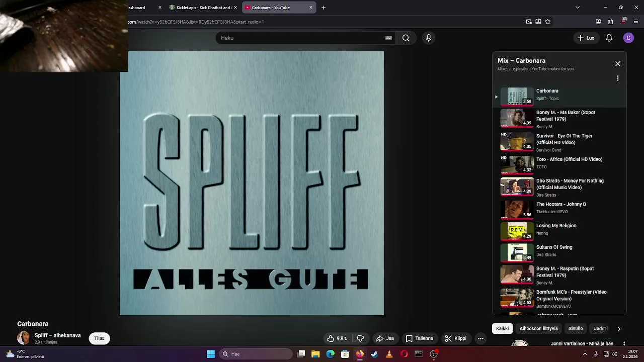Viewport: 644px width, 362px height.
Task: Open more actions below the video
Action: (x=480, y=338)
